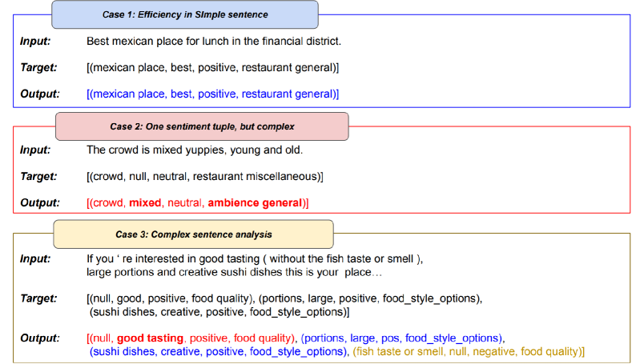Click the 'large portions and creative sushi dishes' line
Image resolution: width=632 pixels, height=364 pixels.
point(228,272)
